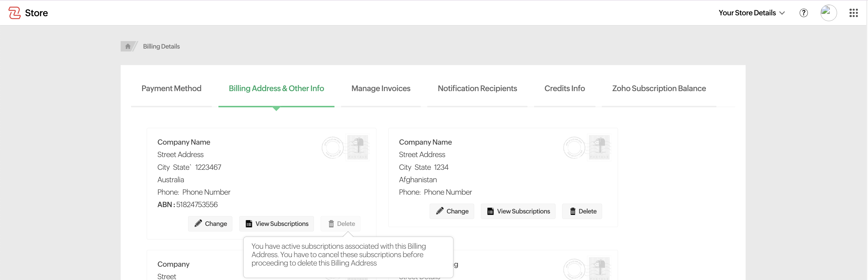Screen dimensions: 868x280
Task: Click Change on the Afghanistan billing address
Action: [452, 211]
